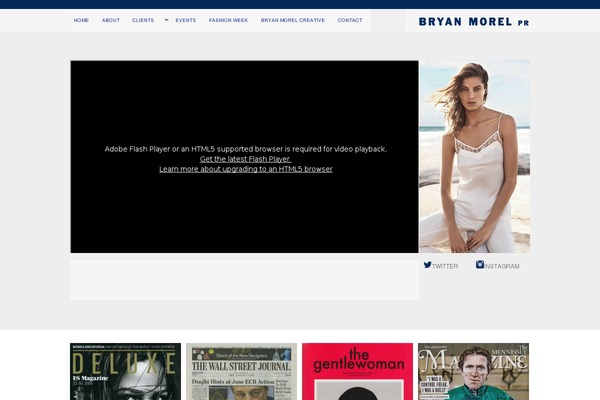The height and width of the screenshot is (400, 600).
Task: Open the Deluxe magazine cover
Action: coord(125,371)
